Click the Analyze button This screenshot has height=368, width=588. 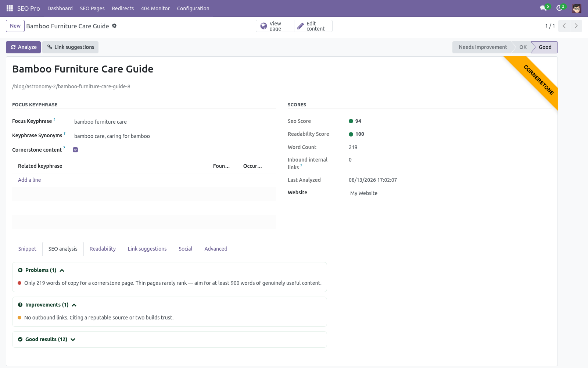[23, 47]
